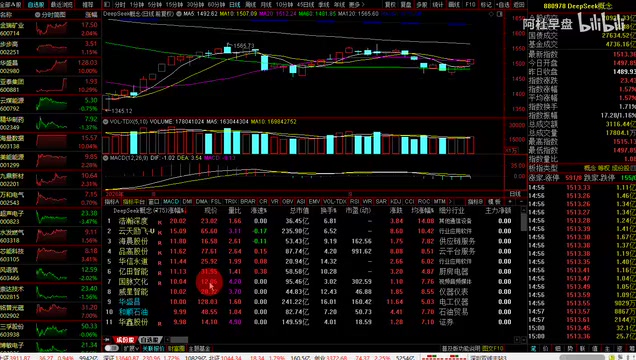
Task: Click the window icon at chart top-right
Action: 499,14
